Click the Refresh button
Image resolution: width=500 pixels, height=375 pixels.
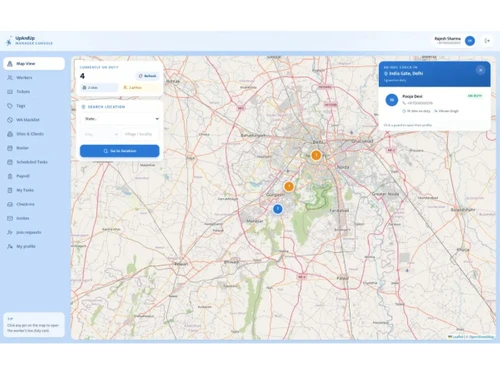pos(148,76)
